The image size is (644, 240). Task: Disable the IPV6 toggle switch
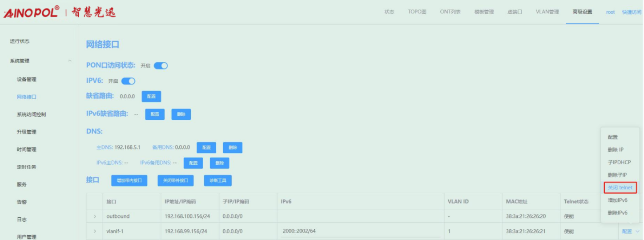(x=128, y=81)
